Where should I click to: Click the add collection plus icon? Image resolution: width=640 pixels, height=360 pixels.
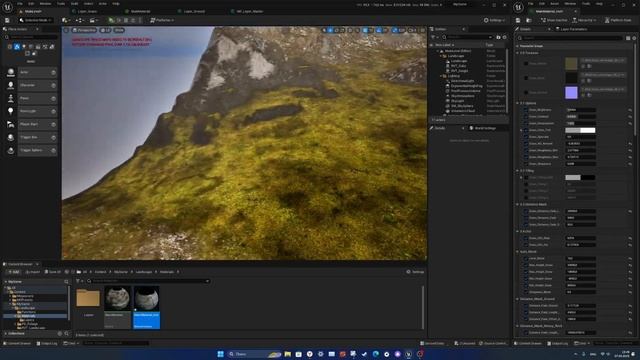[60, 333]
